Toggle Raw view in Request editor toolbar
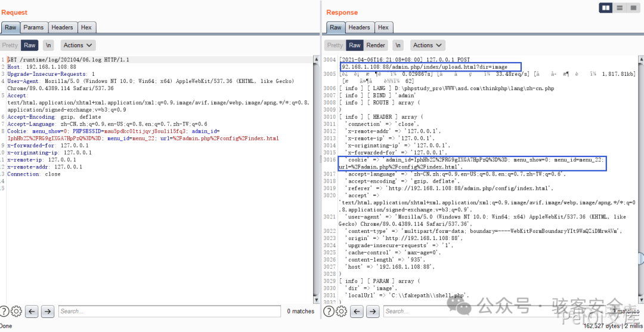Screen dimensions: 644x332 click(30, 45)
